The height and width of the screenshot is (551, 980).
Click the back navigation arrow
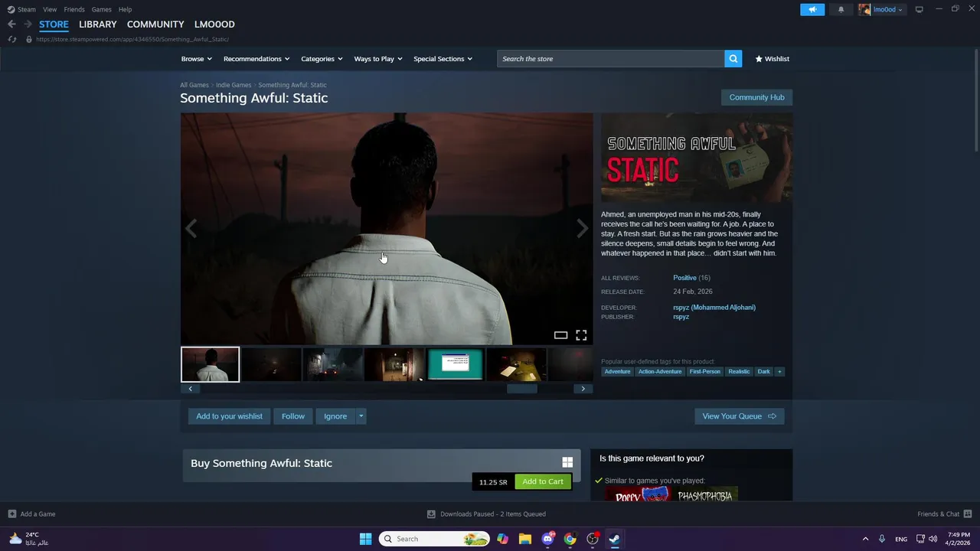(x=11, y=24)
